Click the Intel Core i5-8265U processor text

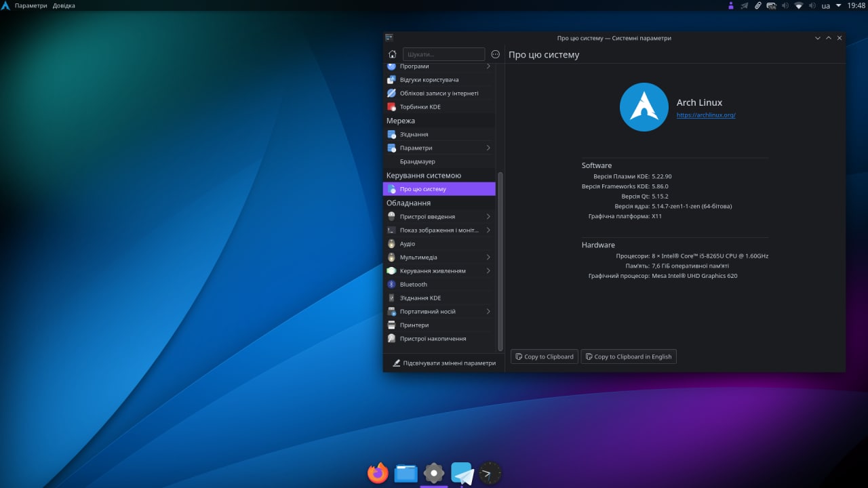710,256
